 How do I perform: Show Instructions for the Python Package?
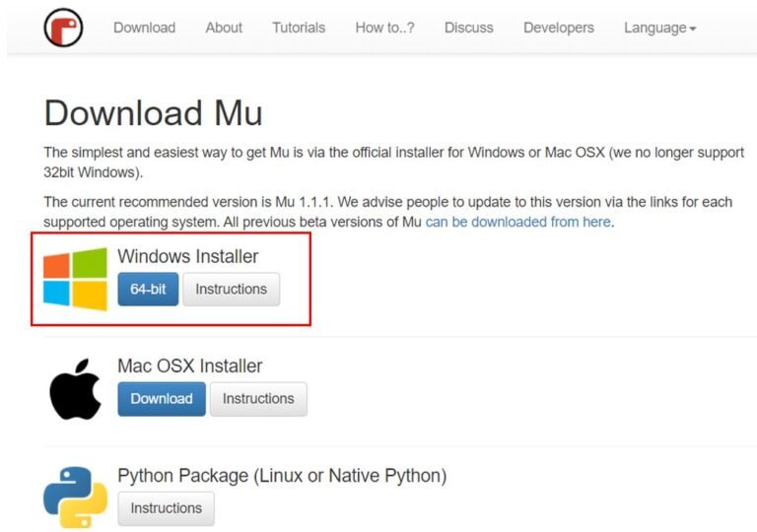pos(166,508)
